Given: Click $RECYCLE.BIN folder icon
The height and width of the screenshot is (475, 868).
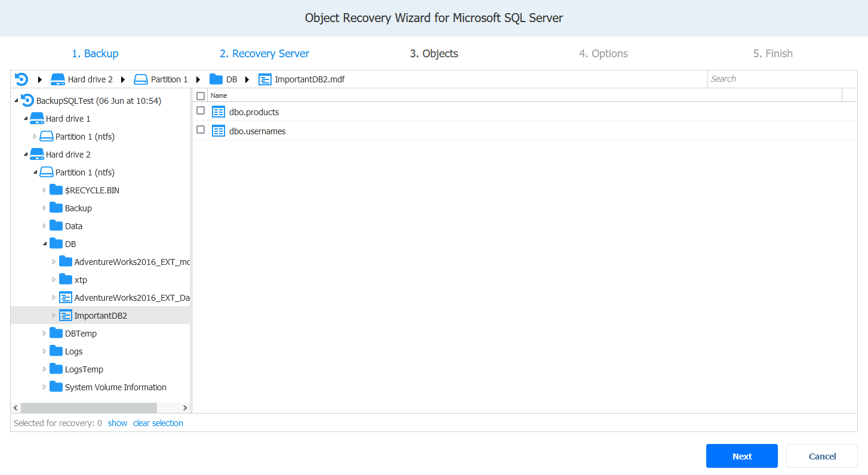Looking at the screenshot, I should pos(56,190).
